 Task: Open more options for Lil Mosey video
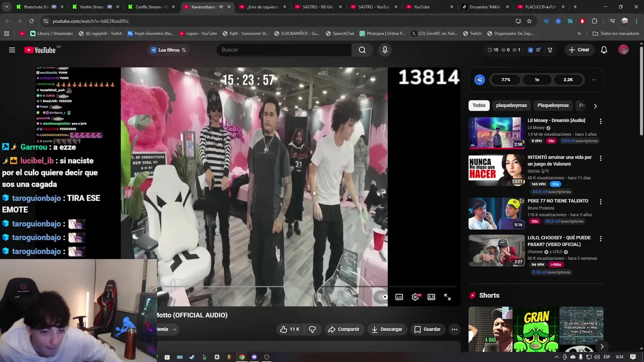coord(600,121)
